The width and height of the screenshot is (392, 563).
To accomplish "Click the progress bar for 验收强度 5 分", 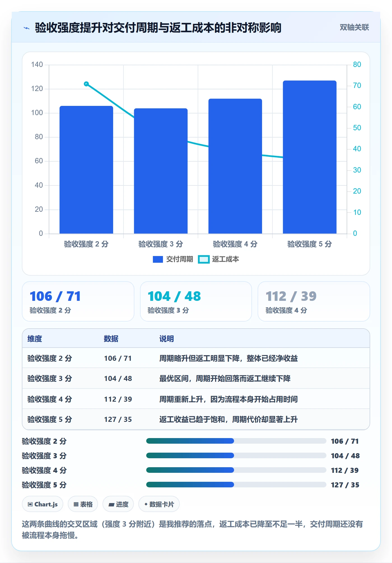I will [236, 485].
